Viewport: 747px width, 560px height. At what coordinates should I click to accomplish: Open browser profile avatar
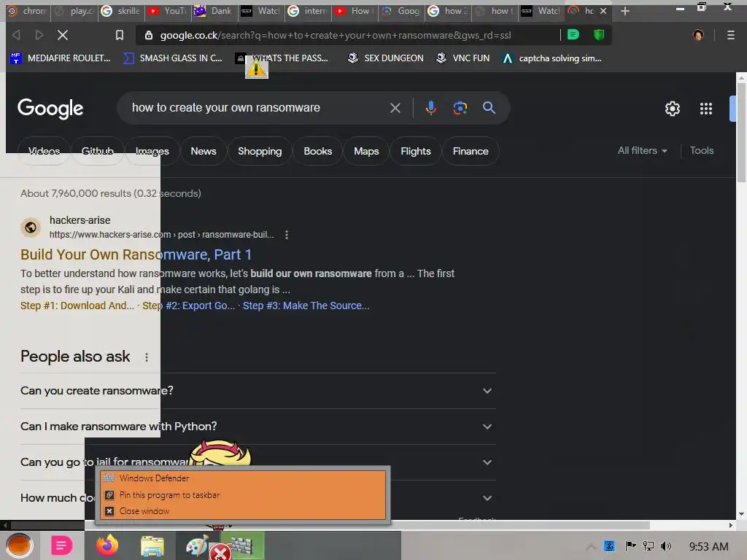[698, 35]
